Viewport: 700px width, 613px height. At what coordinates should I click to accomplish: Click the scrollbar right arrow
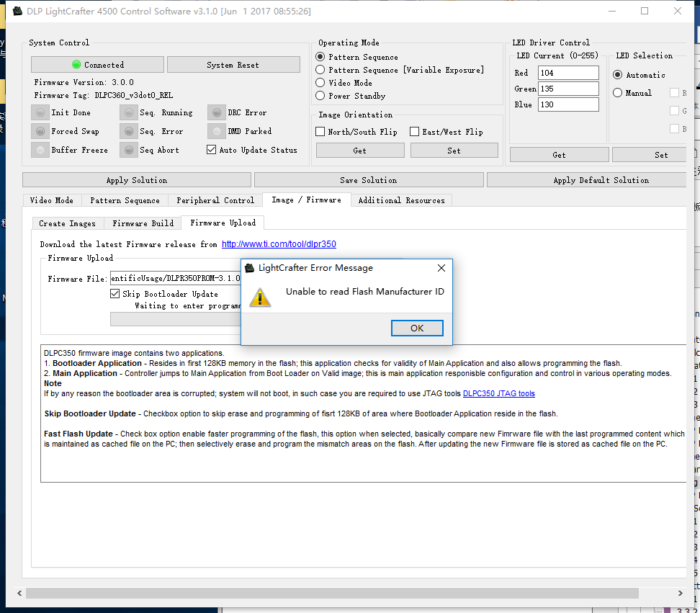pyautogui.click(x=680, y=593)
